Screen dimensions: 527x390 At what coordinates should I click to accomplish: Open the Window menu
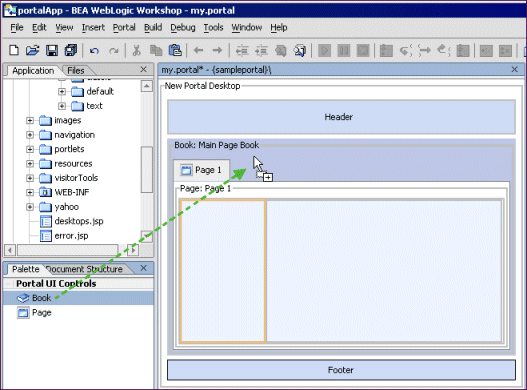pos(247,28)
